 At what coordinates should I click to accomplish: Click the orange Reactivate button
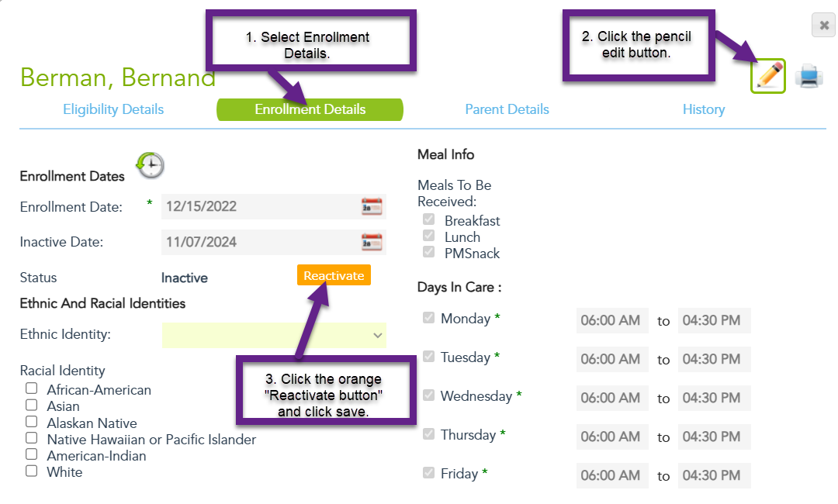point(334,275)
